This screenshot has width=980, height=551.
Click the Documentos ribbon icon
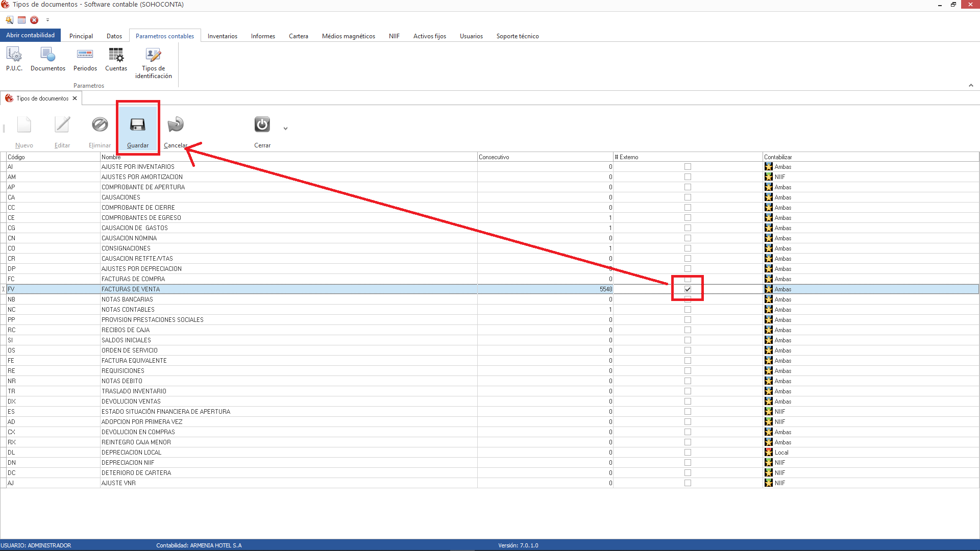[47, 59]
